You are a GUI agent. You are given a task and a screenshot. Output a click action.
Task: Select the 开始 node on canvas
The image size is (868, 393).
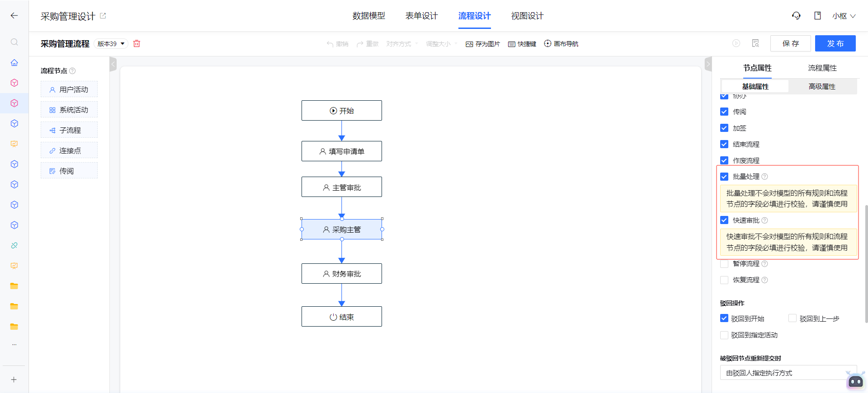[342, 111]
